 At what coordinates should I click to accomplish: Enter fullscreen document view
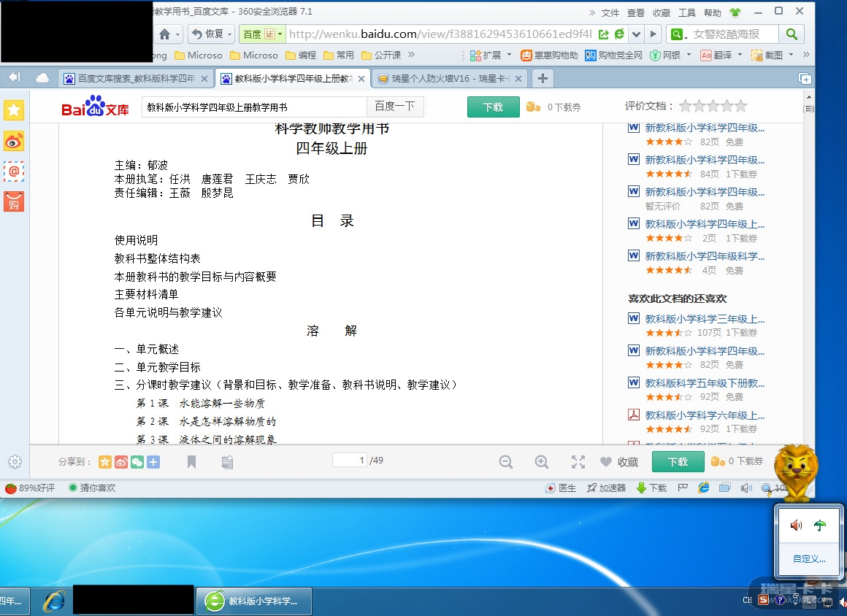pyautogui.click(x=578, y=462)
